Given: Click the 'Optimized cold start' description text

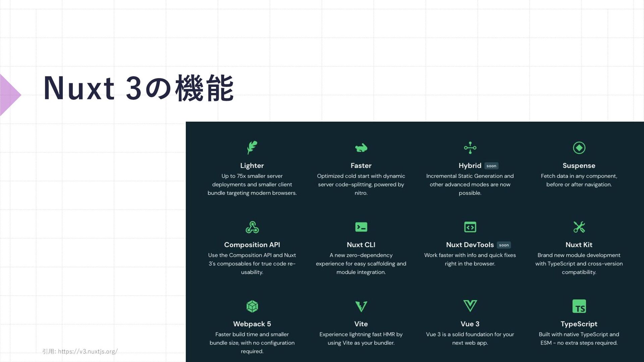Looking at the screenshot, I should tap(361, 184).
